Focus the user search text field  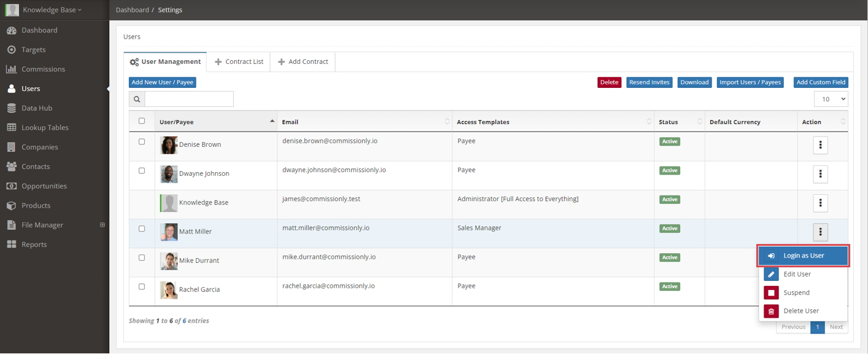189,99
